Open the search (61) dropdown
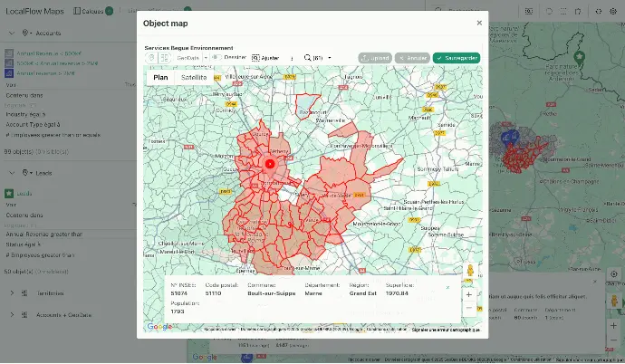The image size is (625, 364). point(319,57)
